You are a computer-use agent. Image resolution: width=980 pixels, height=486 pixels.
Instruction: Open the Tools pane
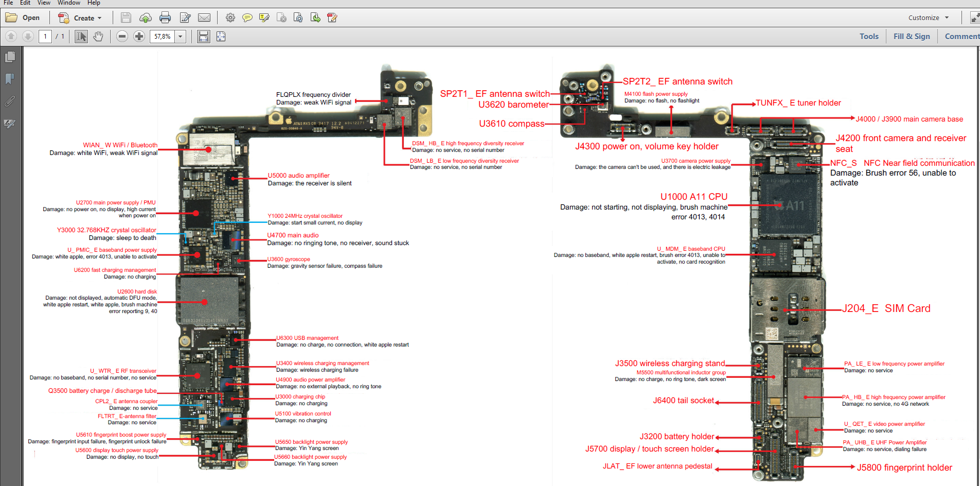point(869,37)
